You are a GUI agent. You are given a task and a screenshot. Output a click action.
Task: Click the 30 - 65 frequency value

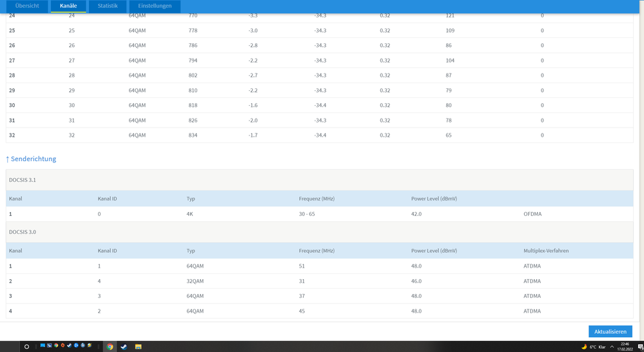click(307, 214)
